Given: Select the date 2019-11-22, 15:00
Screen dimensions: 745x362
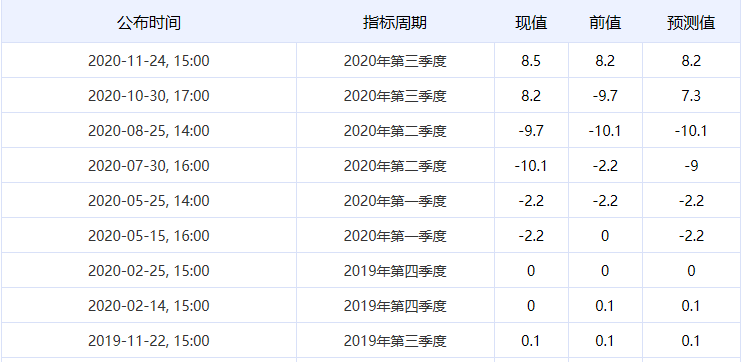Looking at the screenshot, I should tap(149, 341).
